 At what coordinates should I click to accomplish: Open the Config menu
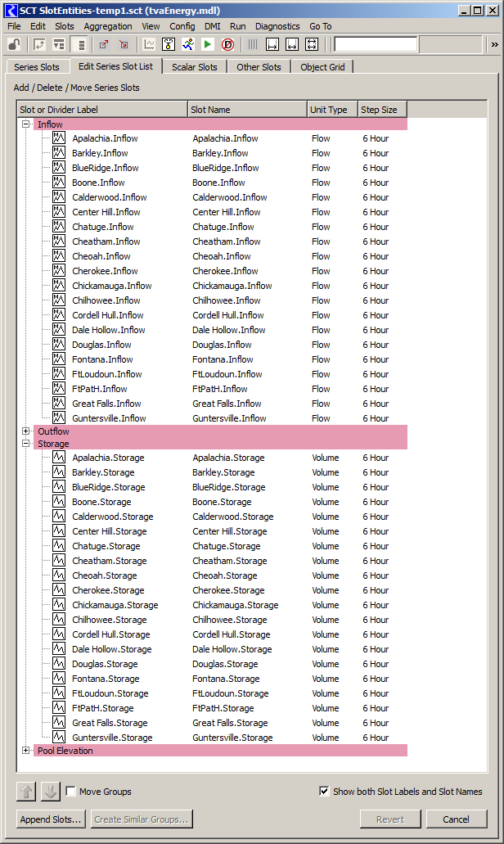[x=182, y=26]
